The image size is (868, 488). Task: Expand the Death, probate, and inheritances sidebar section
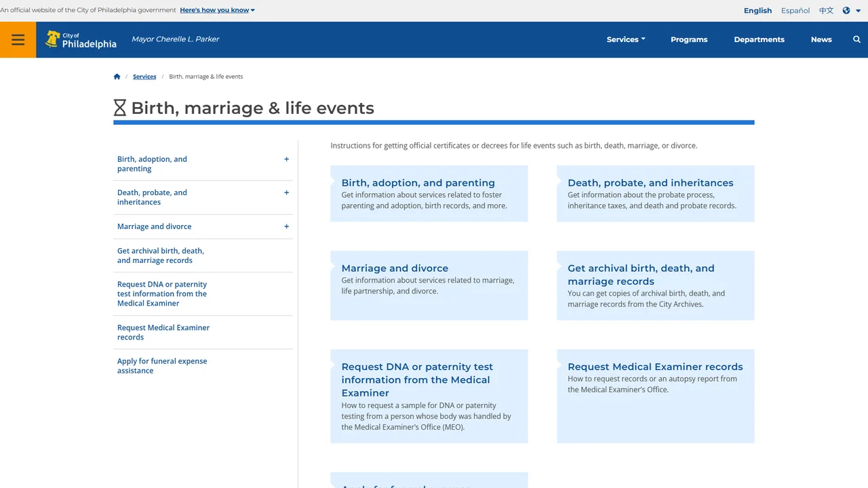tap(286, 192)
